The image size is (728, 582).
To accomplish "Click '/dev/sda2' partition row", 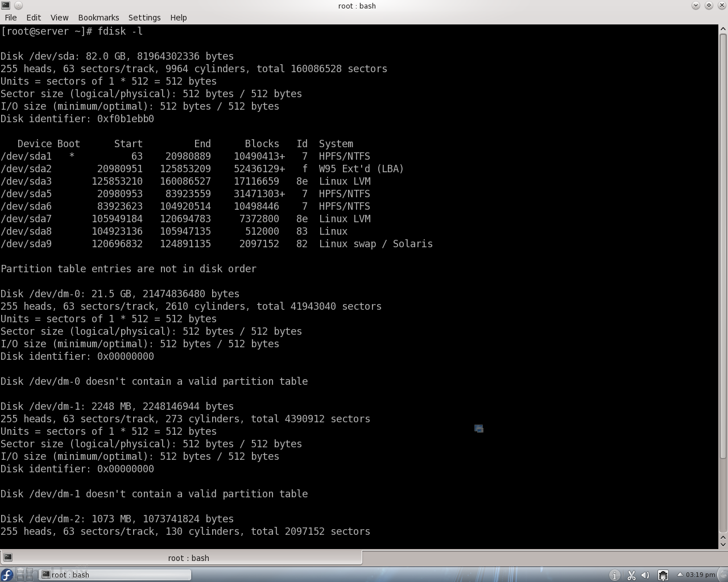I will pos(202,169).
